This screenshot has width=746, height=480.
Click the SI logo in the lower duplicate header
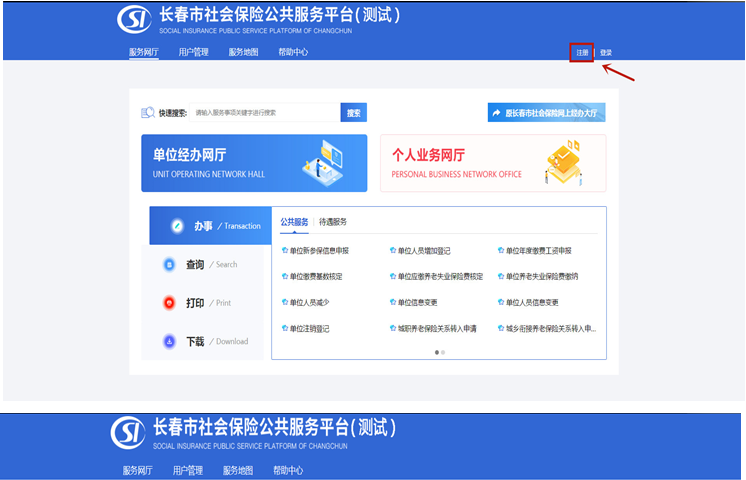(128, 432)
